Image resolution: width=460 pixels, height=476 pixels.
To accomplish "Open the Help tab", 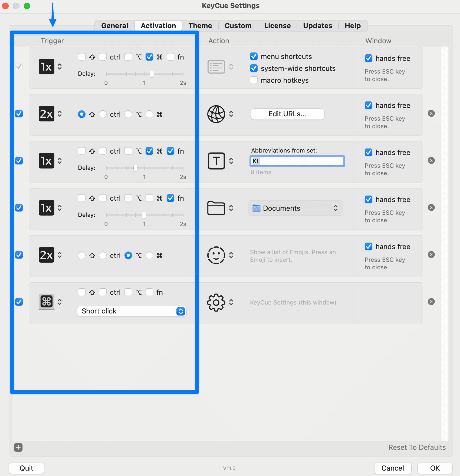I will click(353, 26).
